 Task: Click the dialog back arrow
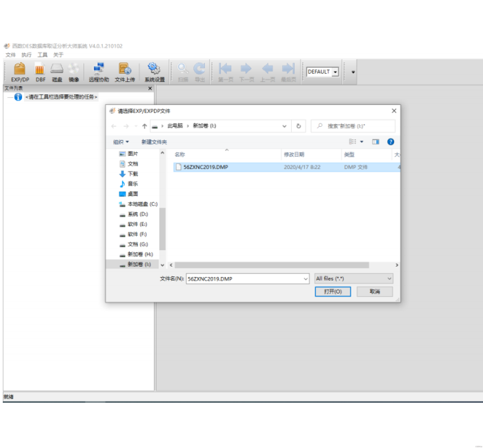(x=114, y=126)
